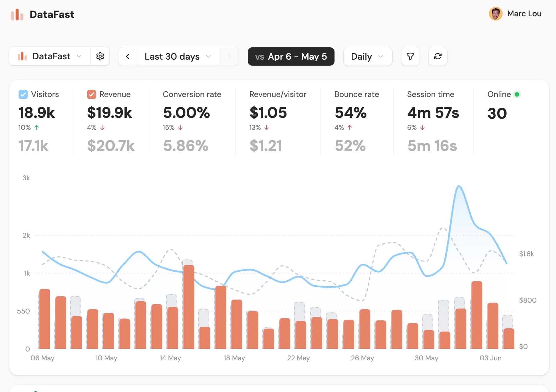The width and height of the screenshot is (556, 392).
Task: Click the orange revenue bar above 14 May
Action: point(172,328)
